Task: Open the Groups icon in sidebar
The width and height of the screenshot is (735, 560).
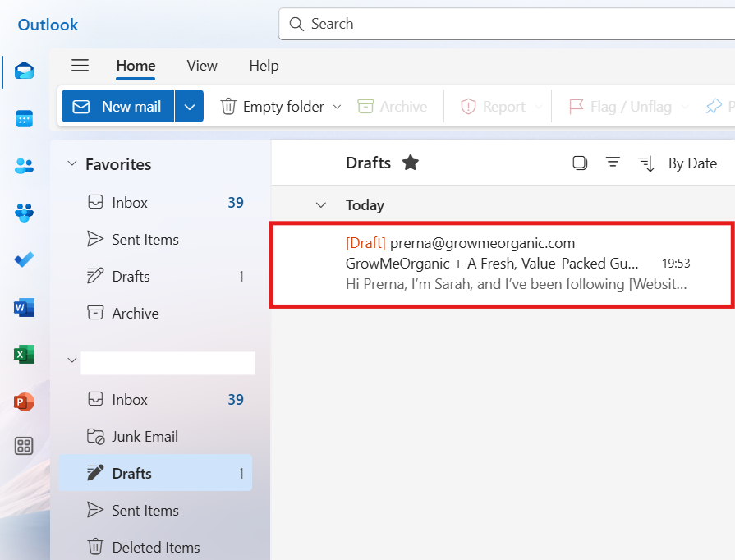Action: pyautogui.click(x=24, y=213)
